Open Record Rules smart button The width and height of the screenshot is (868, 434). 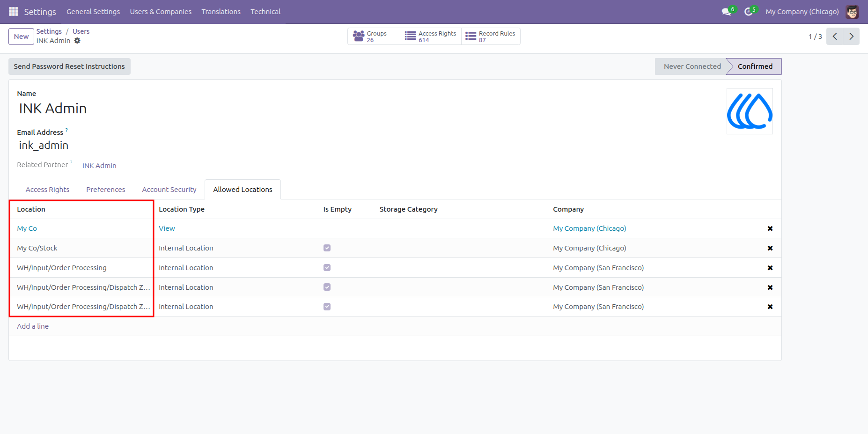coord(491,37)
